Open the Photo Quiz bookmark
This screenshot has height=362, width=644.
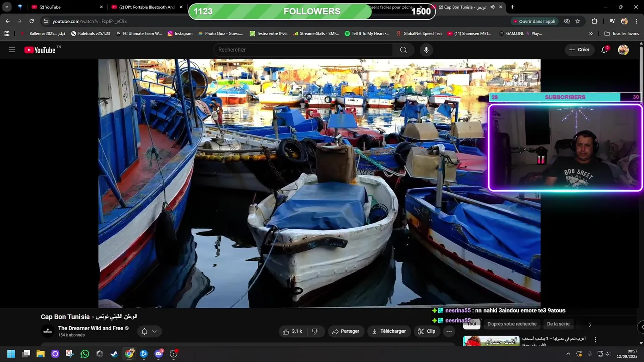pos(220,34)
